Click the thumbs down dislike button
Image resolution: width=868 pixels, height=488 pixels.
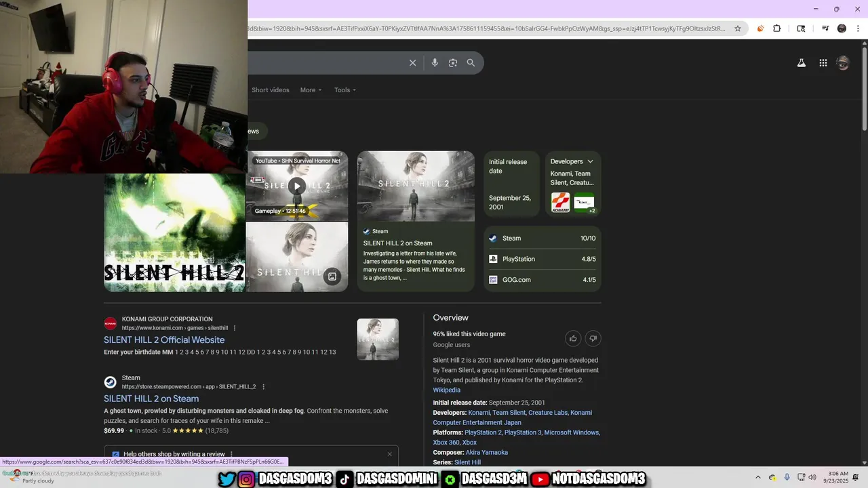point(593,338)
